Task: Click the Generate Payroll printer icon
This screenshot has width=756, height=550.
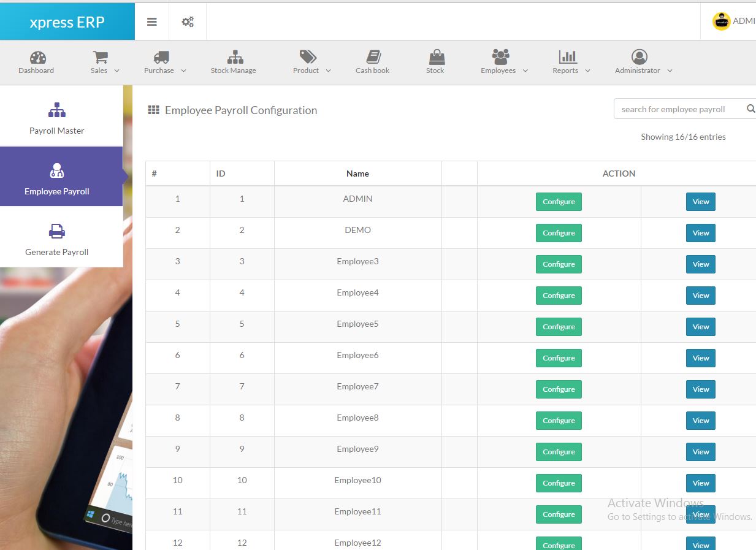Action: 56,231
